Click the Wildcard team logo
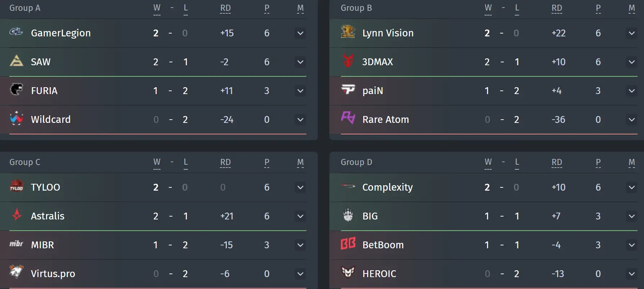Viewport: 644px width, 289px height. click(x=16, y=118)
